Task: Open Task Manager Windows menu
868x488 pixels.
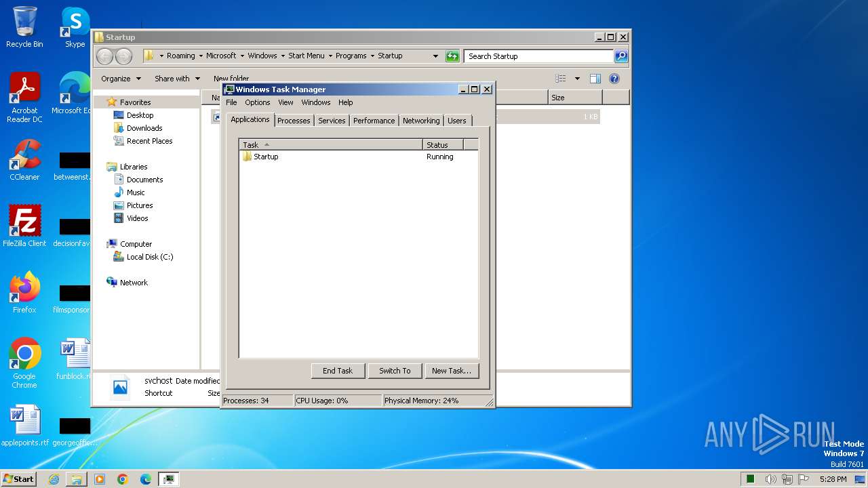Action: (315, 102)
